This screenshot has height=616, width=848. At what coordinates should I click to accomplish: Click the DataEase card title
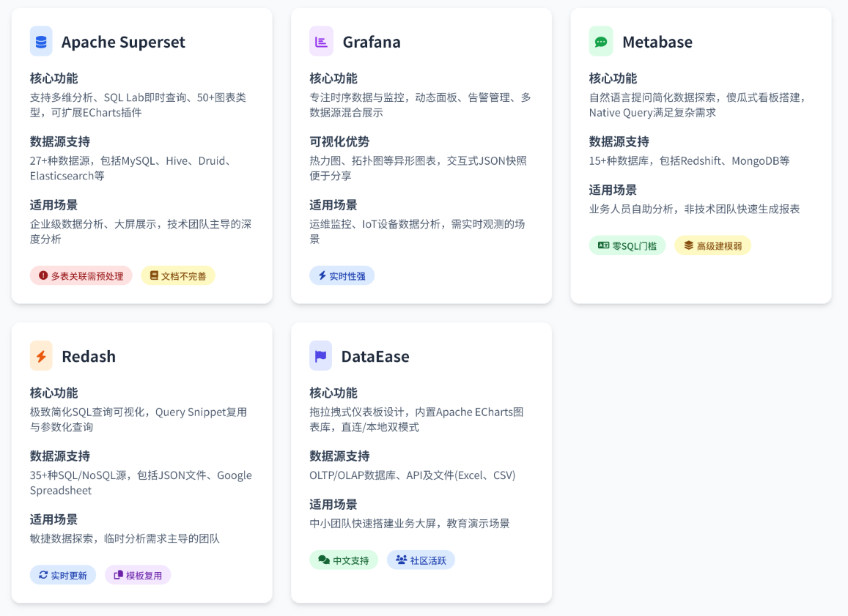point(375,356)
